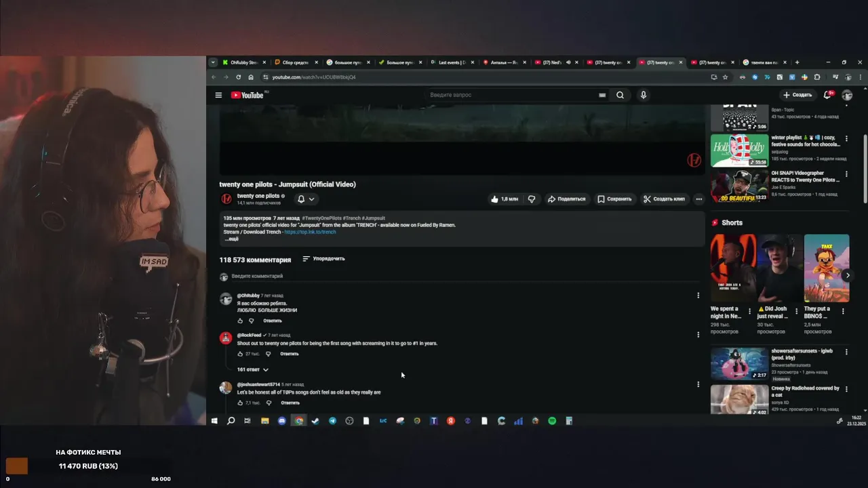Dislike the @joshuastewart5714 comment
Viewport: 868px width, 488px height.
coord(269,403)
